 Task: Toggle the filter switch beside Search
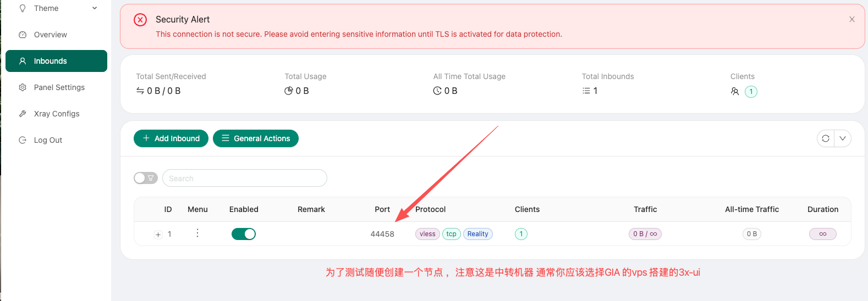click(146, 178)
